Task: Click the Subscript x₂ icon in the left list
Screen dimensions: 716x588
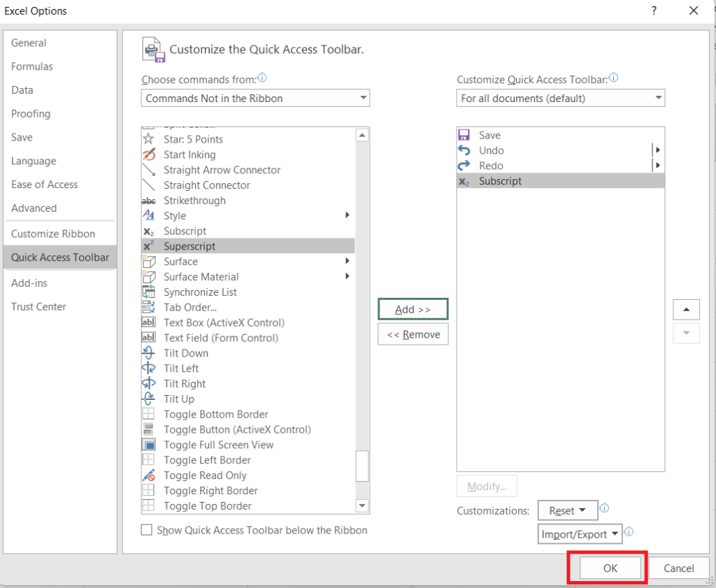Action: click(x=148, y=231)
